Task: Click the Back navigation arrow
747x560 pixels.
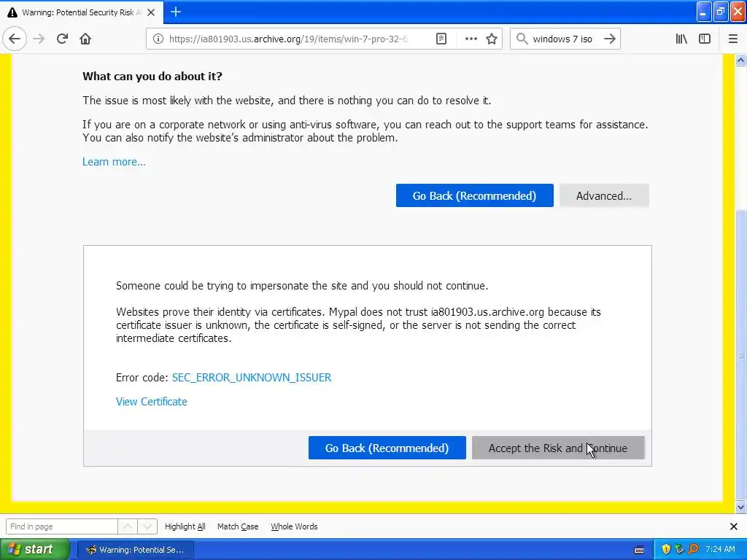Action: point(15,39)
